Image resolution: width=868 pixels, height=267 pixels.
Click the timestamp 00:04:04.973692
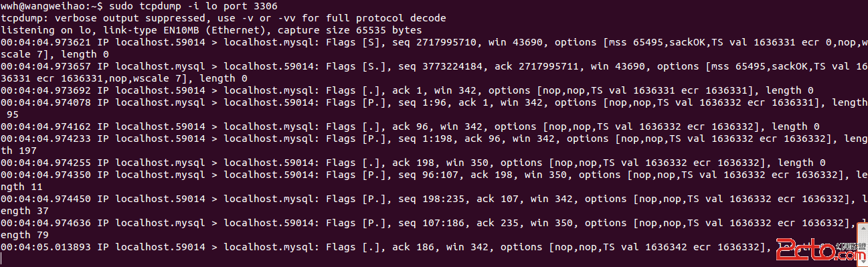(45, 90)
